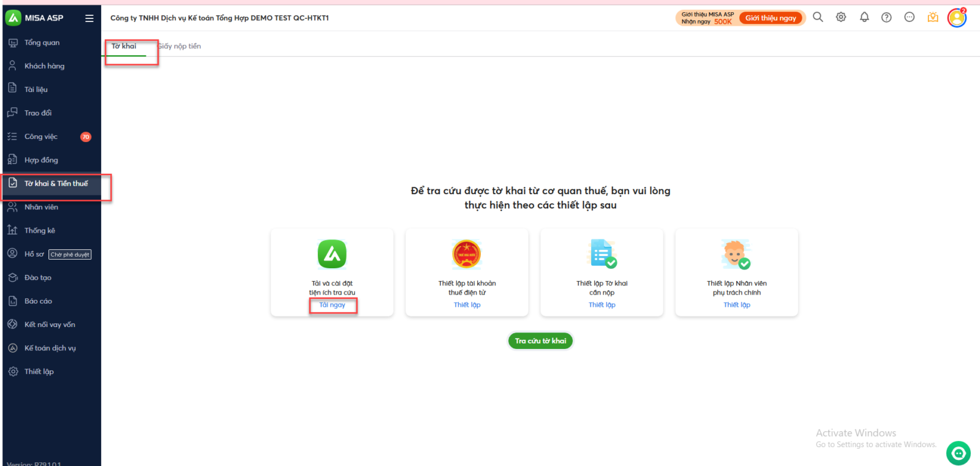980x466 pixels.
Task: Click the help question mark icon
Action: pyautogui.click(x=886, y=17)
